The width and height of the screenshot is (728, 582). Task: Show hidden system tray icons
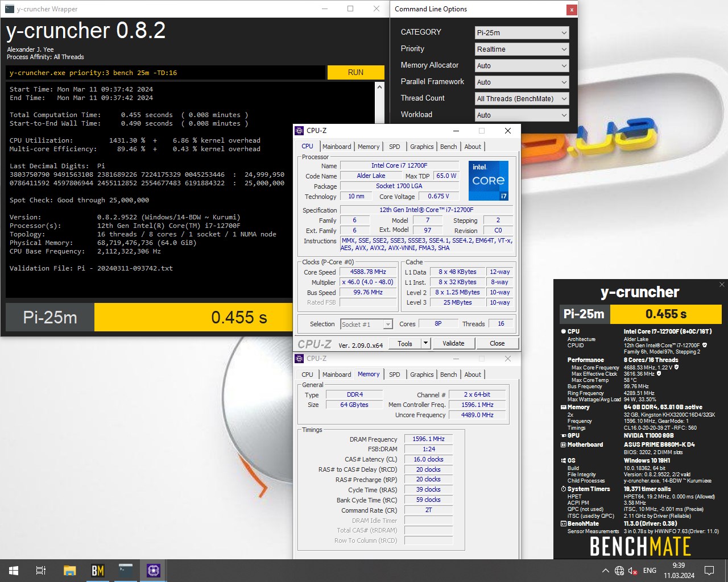click(605, 571)
